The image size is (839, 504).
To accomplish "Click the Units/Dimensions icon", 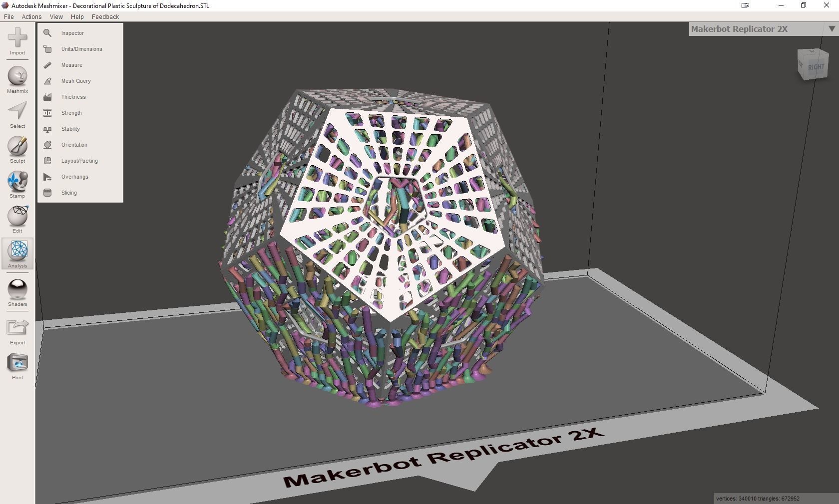I will pos(47,49).
